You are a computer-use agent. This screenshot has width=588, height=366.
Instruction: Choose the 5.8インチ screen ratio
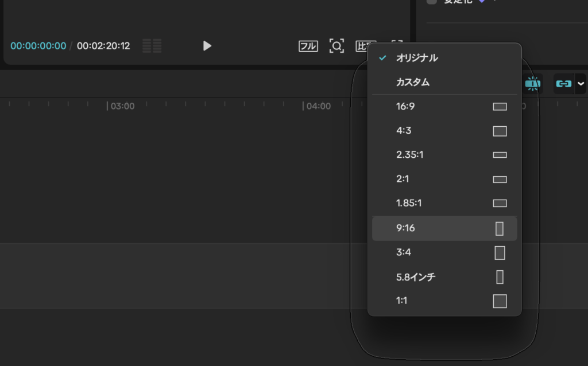(416, 277)
